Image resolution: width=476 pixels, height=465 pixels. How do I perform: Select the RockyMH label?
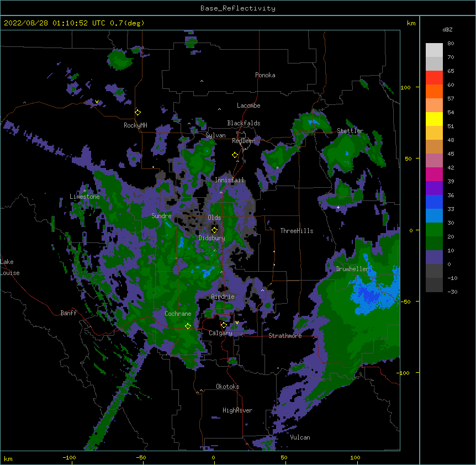(135, 125)
